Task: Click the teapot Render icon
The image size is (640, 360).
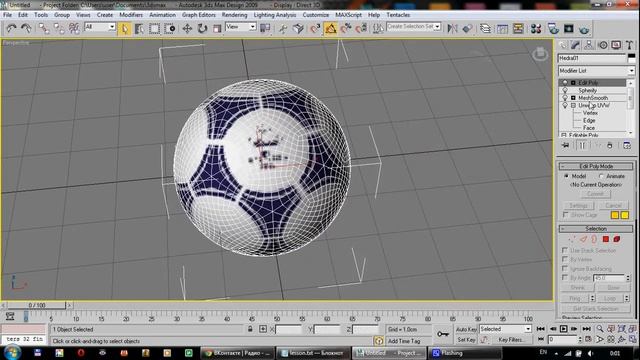Action: 584,29
